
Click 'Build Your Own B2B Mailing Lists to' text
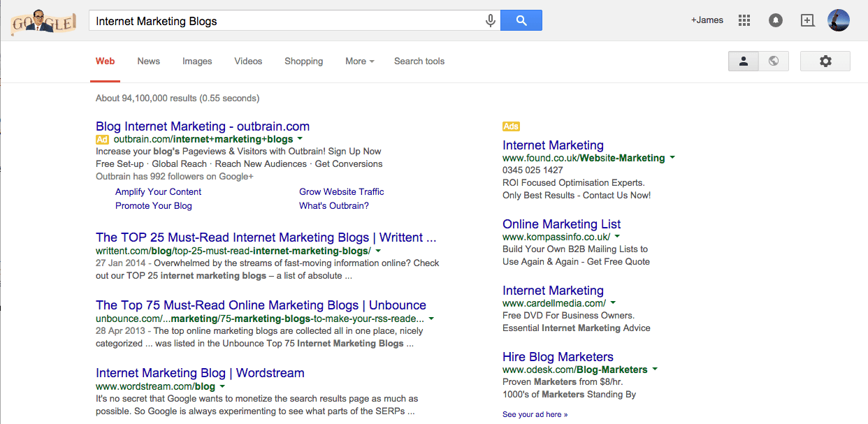click(x=575, y=249)
